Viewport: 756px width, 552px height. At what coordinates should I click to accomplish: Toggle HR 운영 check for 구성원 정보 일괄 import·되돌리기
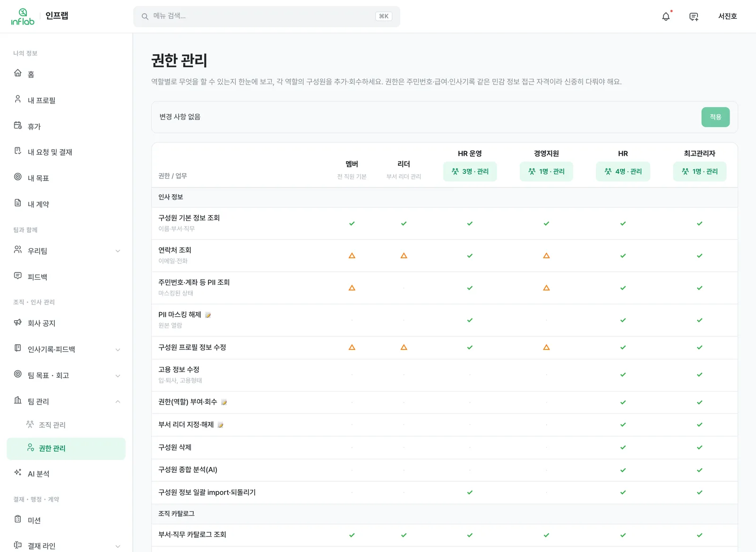470,493
